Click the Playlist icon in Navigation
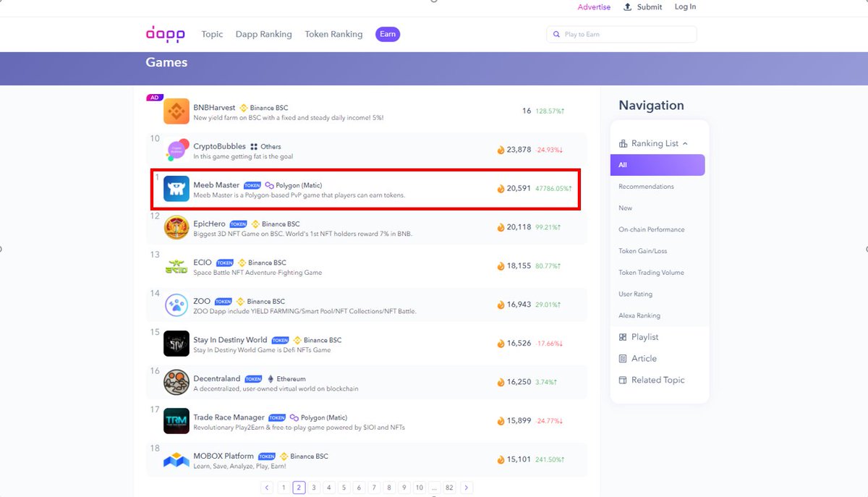868x497 pixels. click(x=624, y=337)
